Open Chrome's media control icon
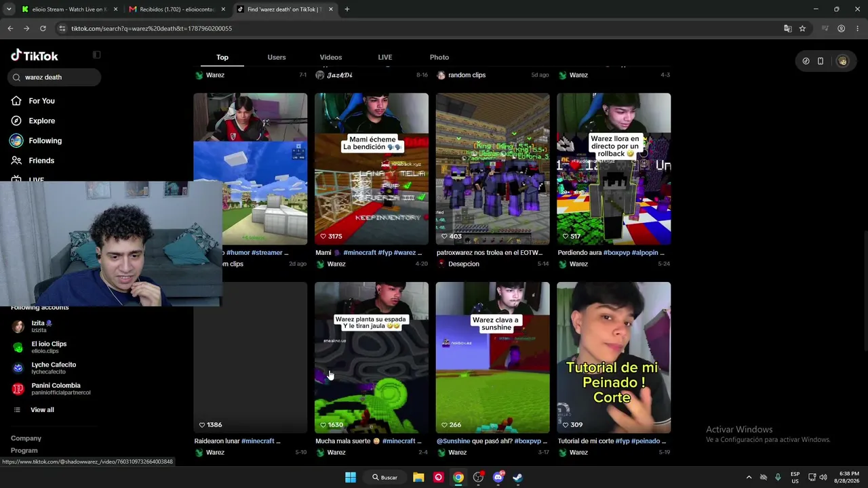The height and width of the screenshot is (488, 868). coord(825,28)
